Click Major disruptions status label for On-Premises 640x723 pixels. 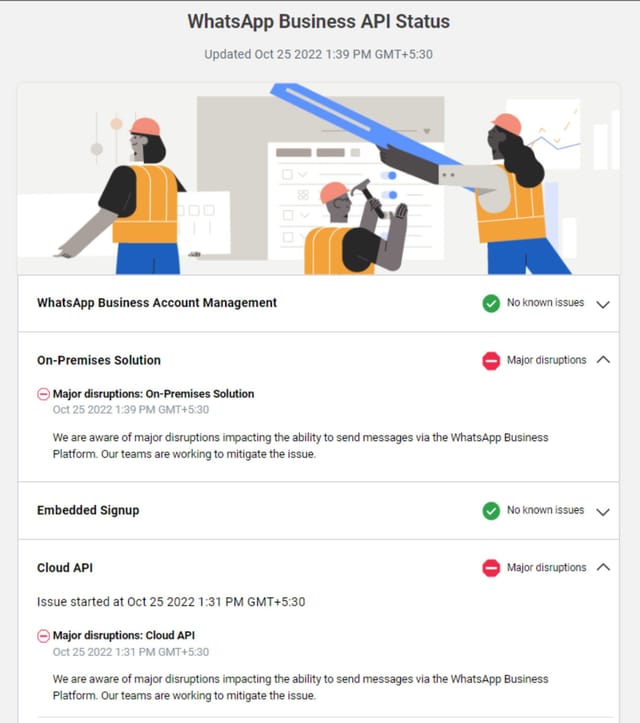pos(547,360)
